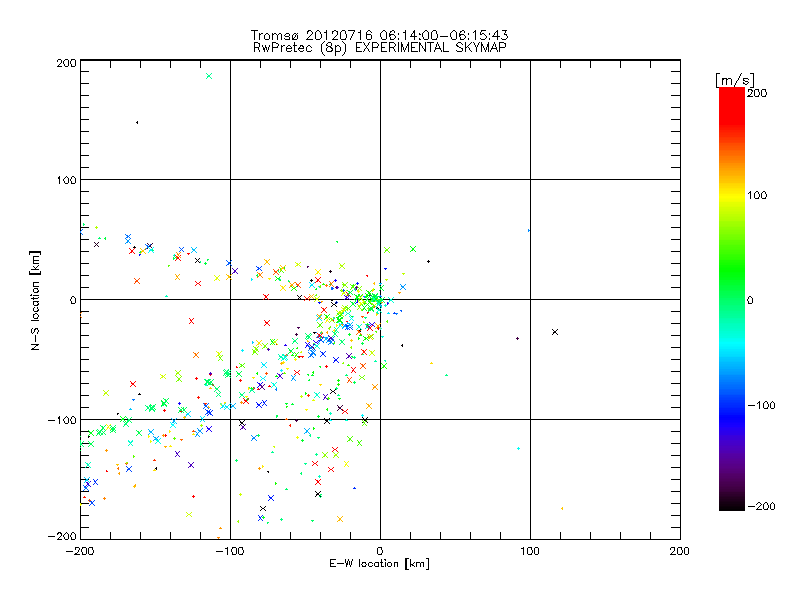Click the colorbar tick label '-100'
800x600 pixels.
click(761, 406)
